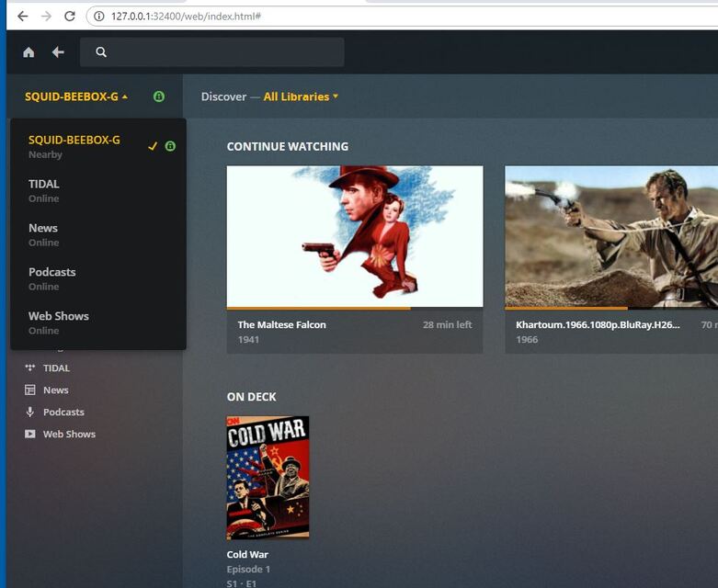Click the News sidebar icon
This screenshot has width=718, height=588.
point(30,390)
